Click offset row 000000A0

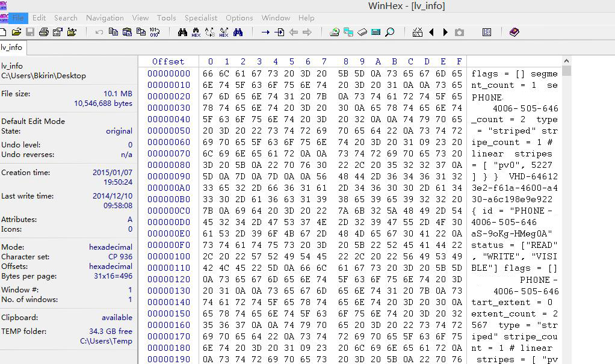pos(168,188)
